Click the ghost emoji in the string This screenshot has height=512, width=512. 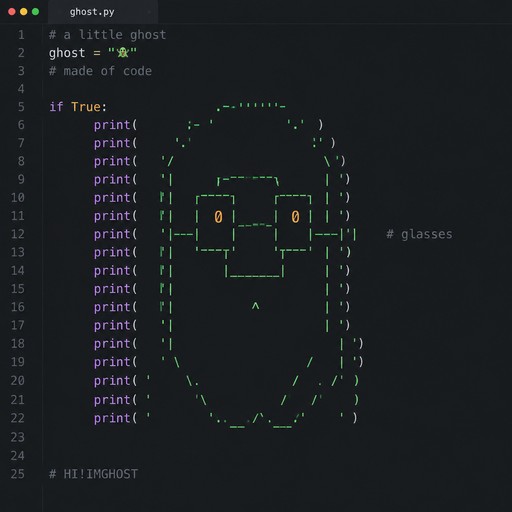(122, 53)
